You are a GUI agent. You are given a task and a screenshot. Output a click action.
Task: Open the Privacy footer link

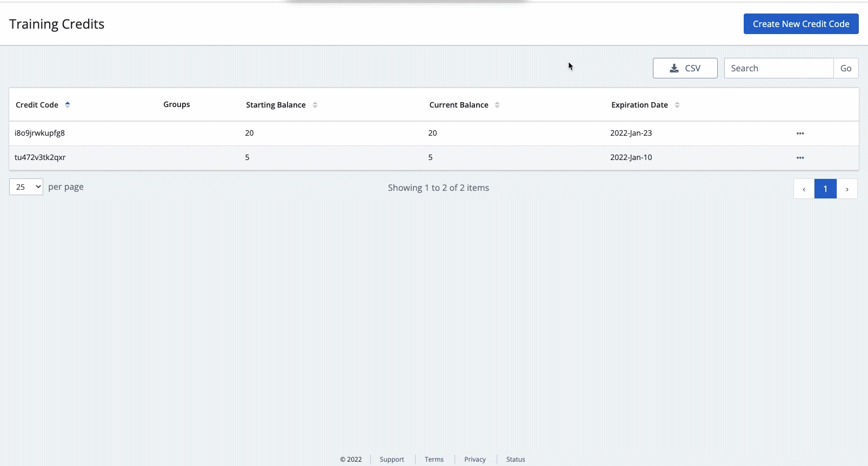point(475,460)
